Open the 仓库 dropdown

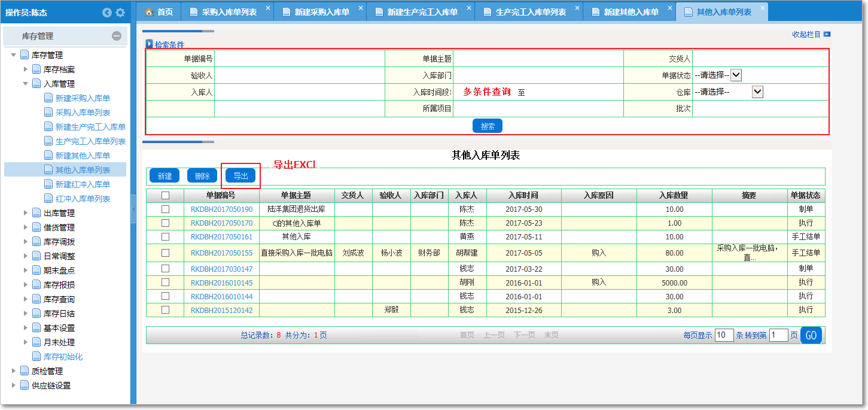tap(757, 92)
